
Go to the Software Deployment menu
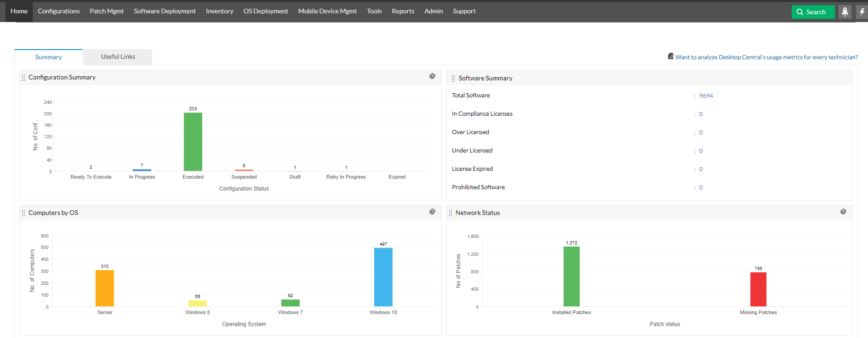pyautogui.click(x=165, y=11)
